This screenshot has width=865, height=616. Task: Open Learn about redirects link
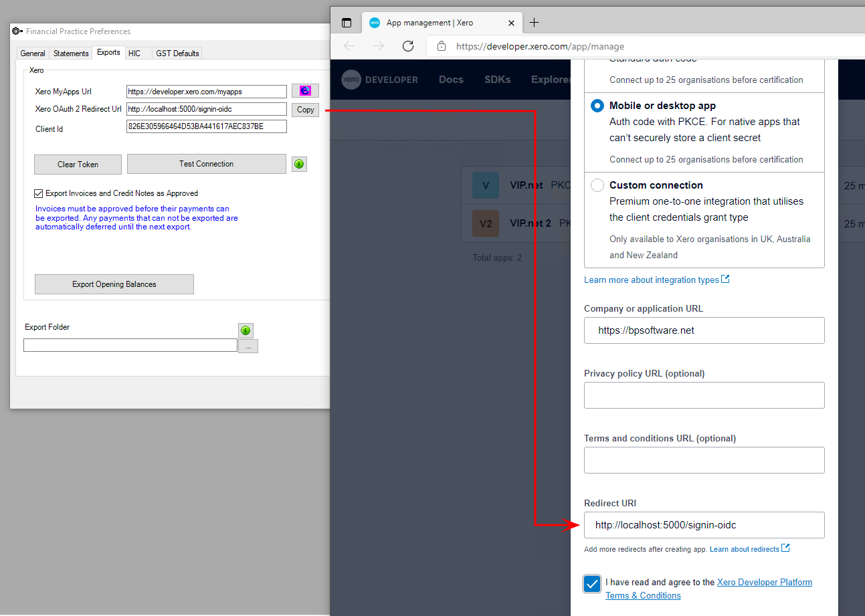point(750,549)
